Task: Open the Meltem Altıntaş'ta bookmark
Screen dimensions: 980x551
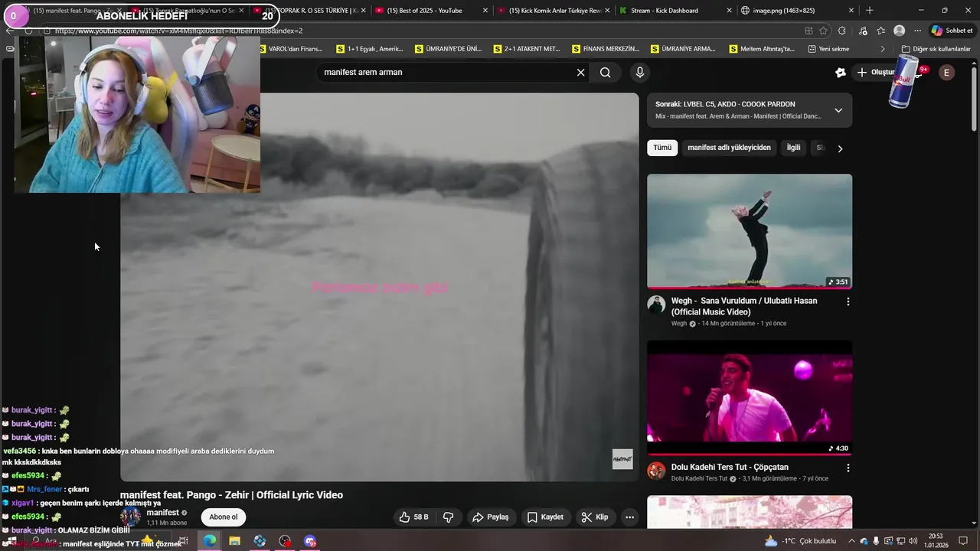Action: click(763, 49)
